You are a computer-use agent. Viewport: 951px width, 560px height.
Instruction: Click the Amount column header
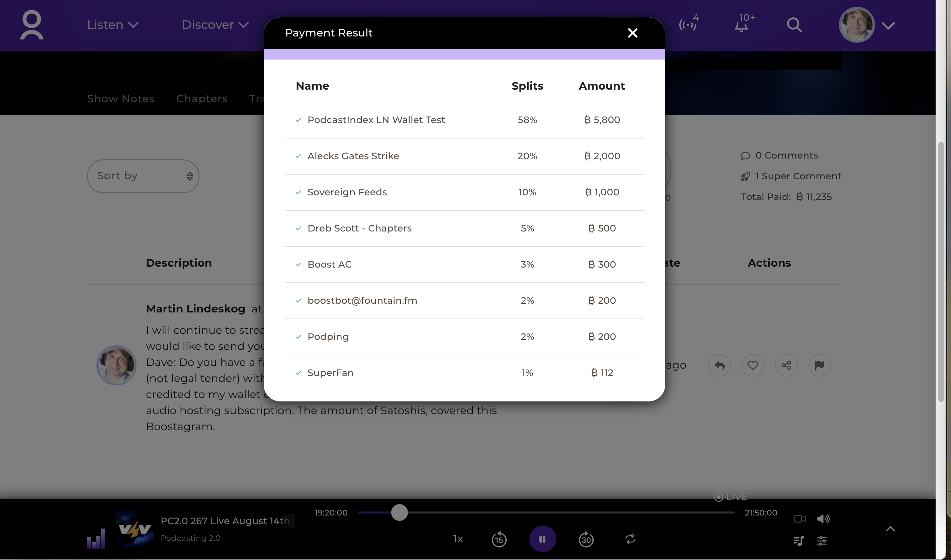tap(602, 86)
